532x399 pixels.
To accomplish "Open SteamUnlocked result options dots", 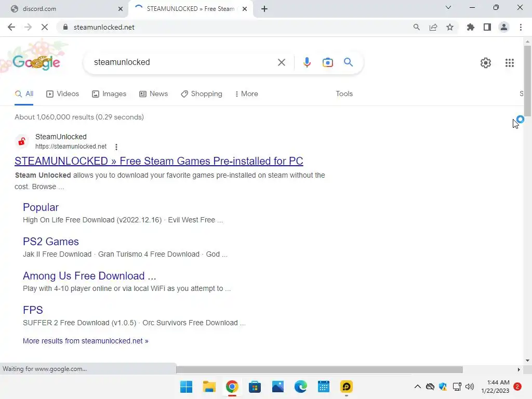I will pos(116,147).
